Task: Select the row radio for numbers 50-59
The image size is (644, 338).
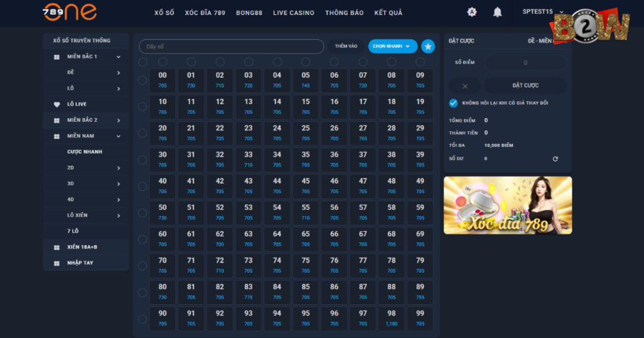Action: click(x=143, y=213)
